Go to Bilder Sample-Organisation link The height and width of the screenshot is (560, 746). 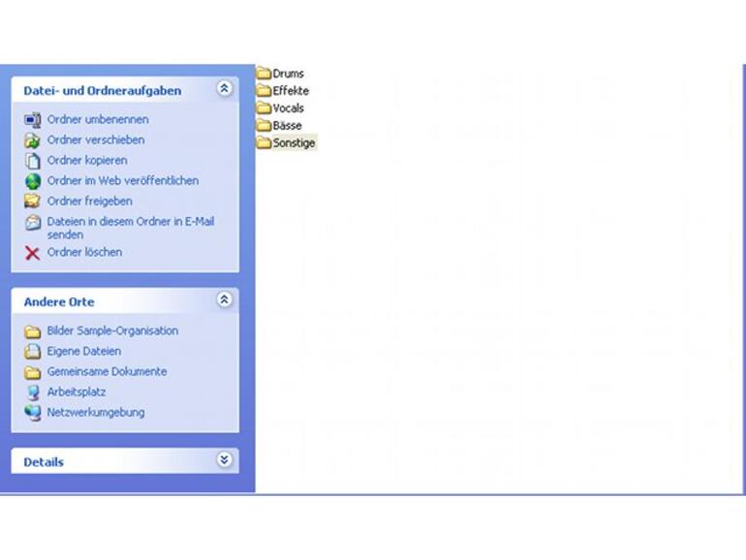tap(112, 330)
